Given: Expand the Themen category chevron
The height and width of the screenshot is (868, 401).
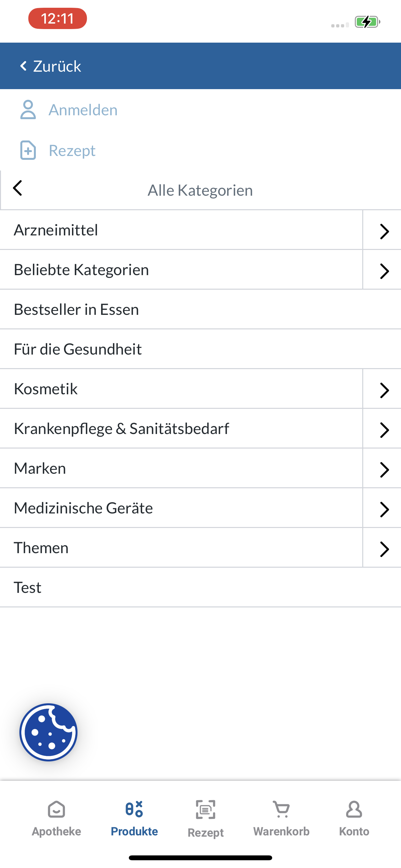Looking at the screenshot, I should 384,549.
